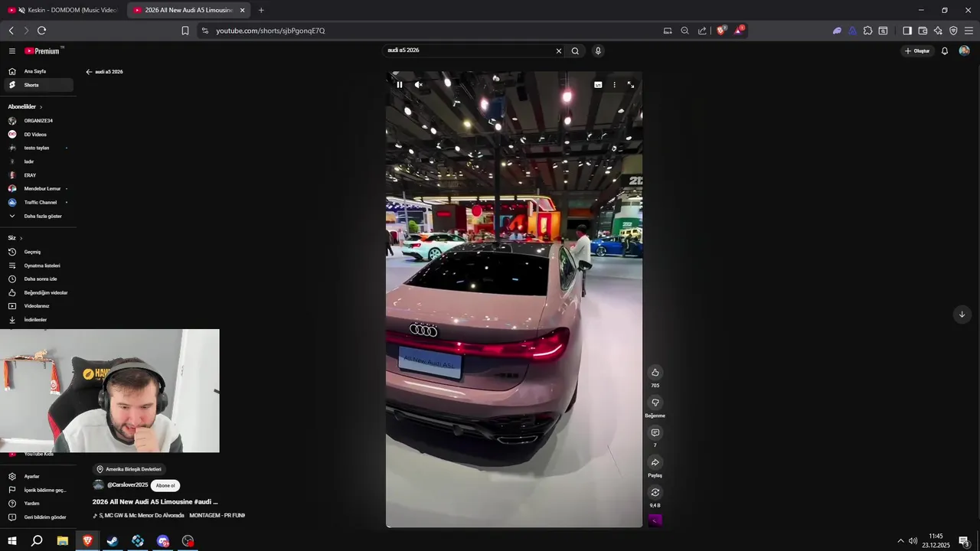The image size is (980, 551).
Task: Submit search with the magnifier button
Action: point(575,51)
